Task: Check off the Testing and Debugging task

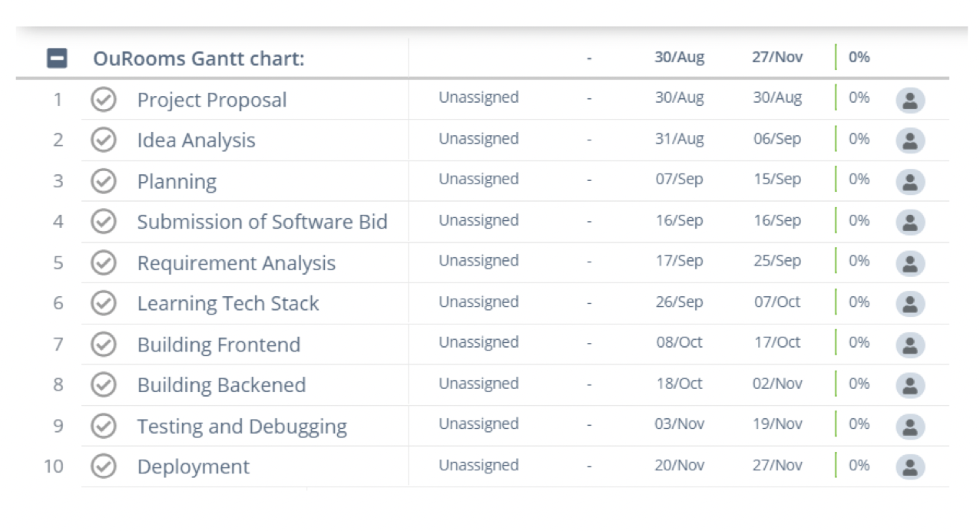Action: pyautogui.click(x=104, y=426)
